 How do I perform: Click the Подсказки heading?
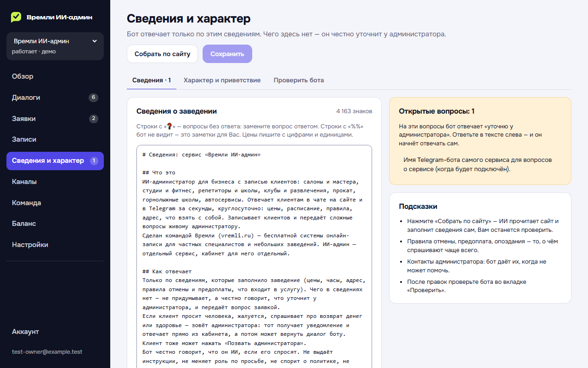(418, 207)
